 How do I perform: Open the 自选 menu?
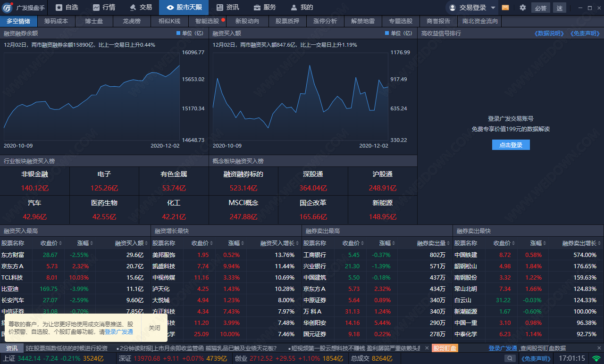[67, 8]
